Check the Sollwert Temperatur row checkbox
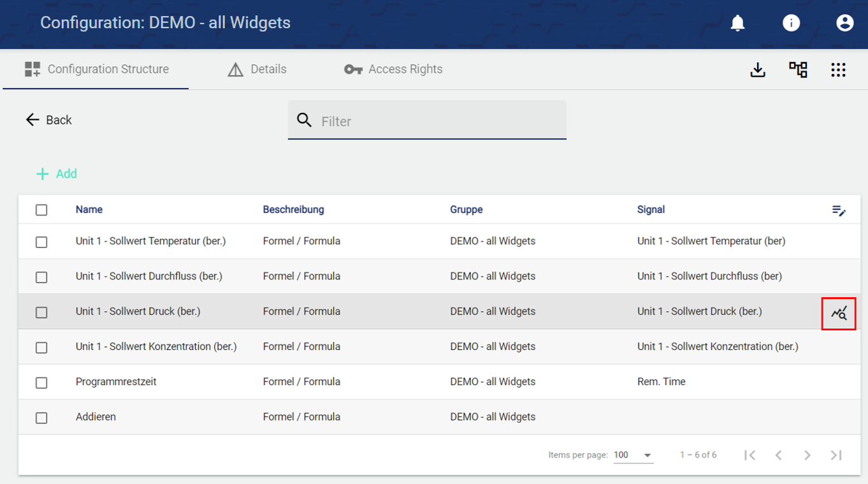 (41, 242)
